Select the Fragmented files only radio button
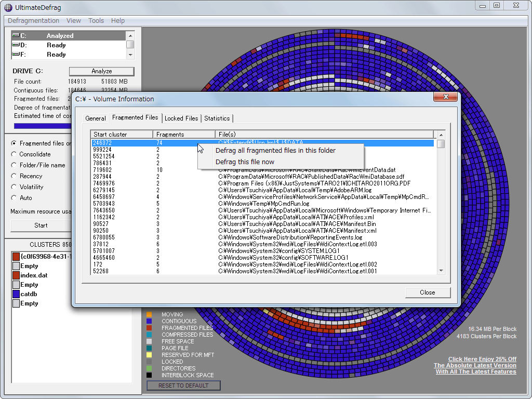The height and width of the screenshot is (399, 532). [x=14, y=143]
